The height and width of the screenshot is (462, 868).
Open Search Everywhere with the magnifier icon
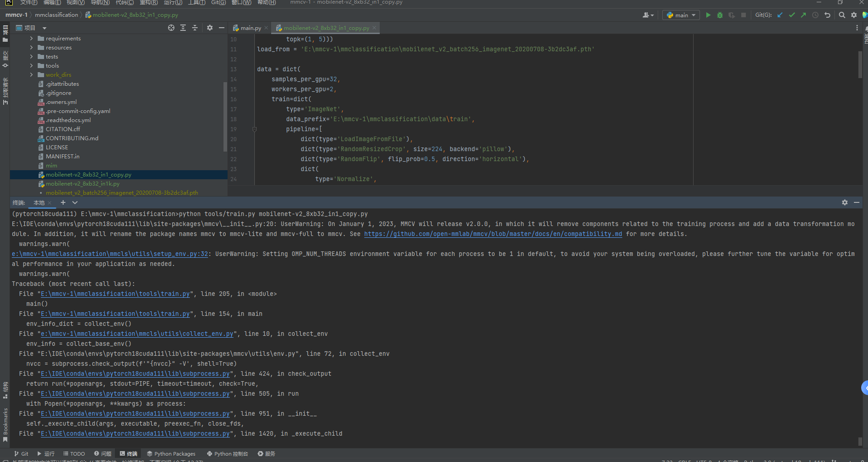(842, 15)
